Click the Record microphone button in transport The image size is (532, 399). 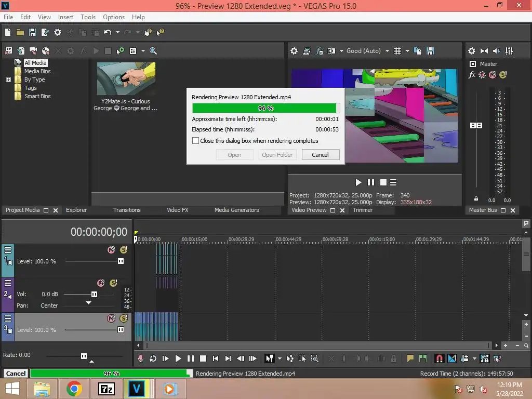point(140,358)
